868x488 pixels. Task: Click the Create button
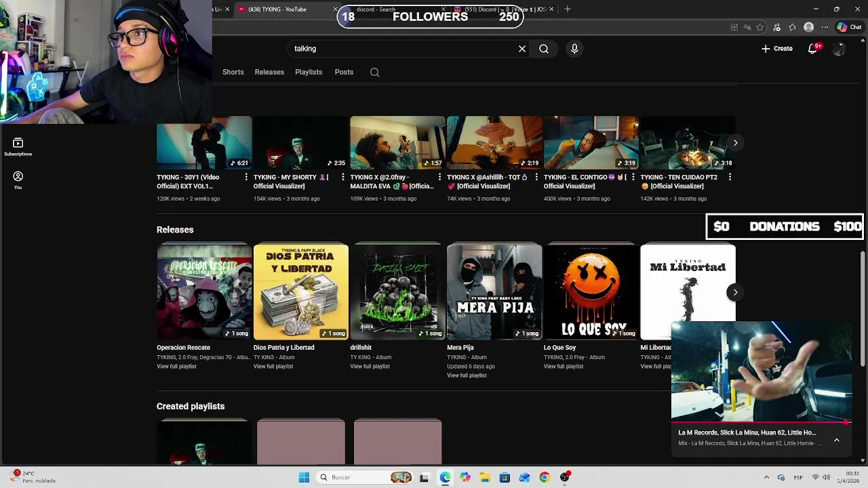point(777,49)
